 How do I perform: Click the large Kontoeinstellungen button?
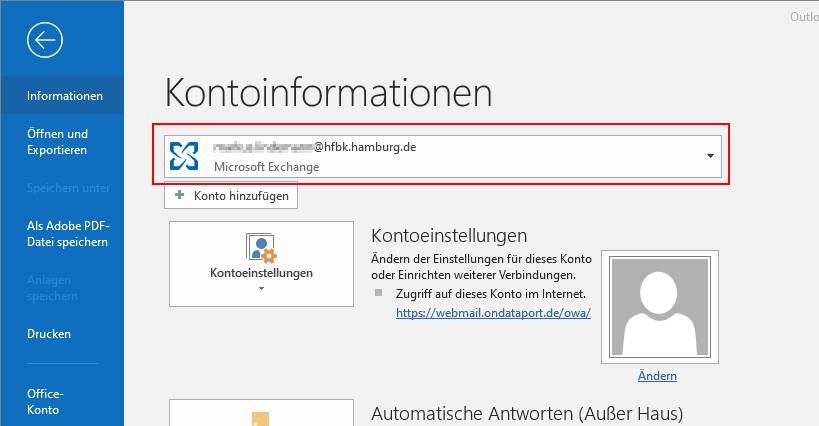261,264
